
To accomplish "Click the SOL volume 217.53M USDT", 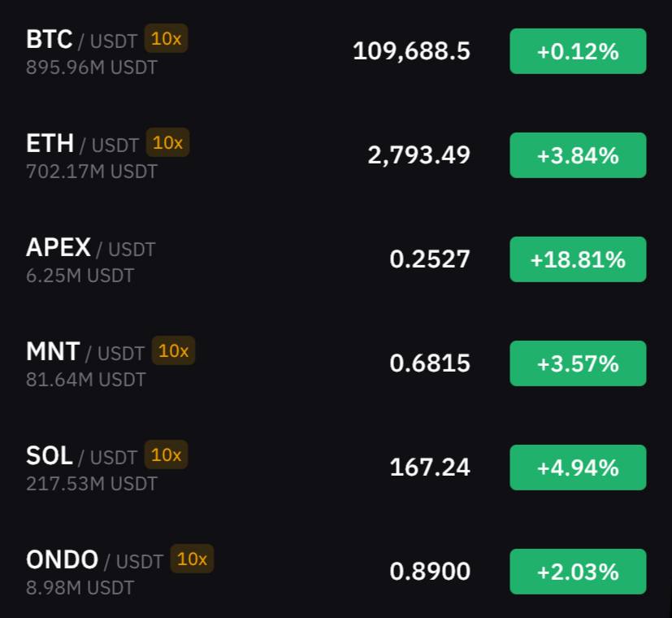I will [92, 484].
